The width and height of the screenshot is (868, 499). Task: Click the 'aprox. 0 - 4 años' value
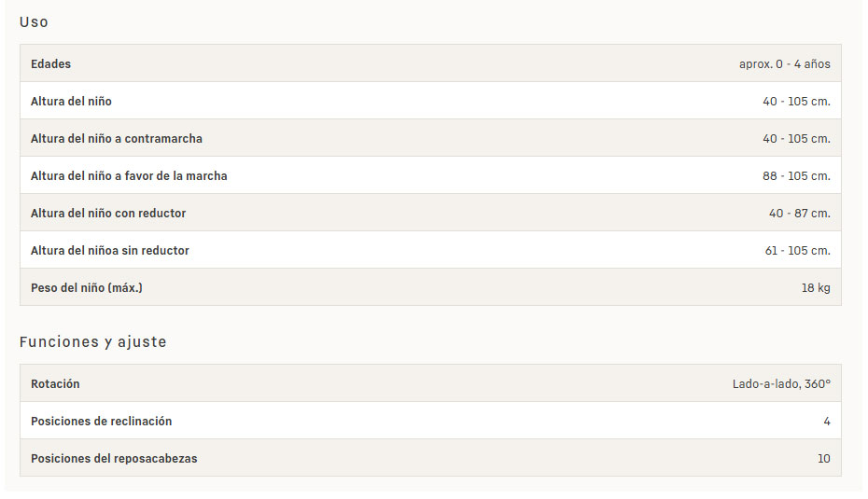click(784, 64)
